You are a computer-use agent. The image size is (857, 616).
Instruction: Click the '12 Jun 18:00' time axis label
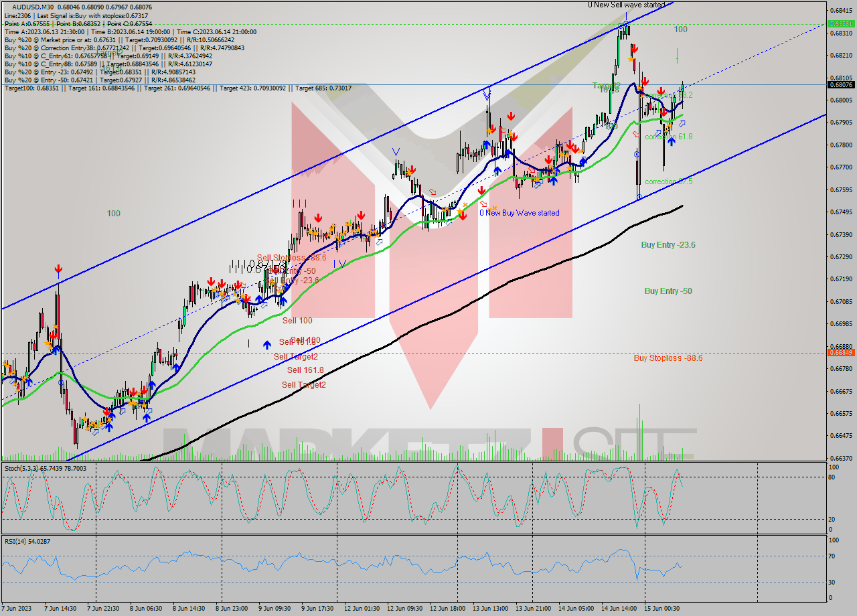(x=447, y=609)
